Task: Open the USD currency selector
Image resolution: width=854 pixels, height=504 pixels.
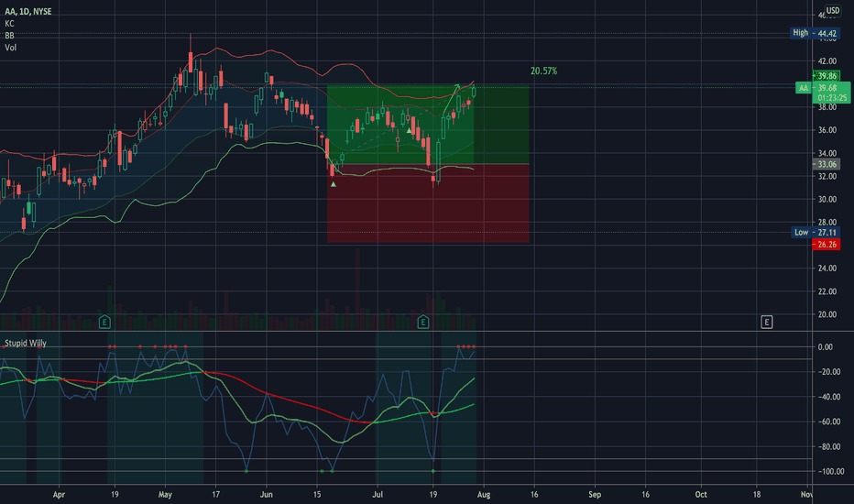Action: pos(833,10)
